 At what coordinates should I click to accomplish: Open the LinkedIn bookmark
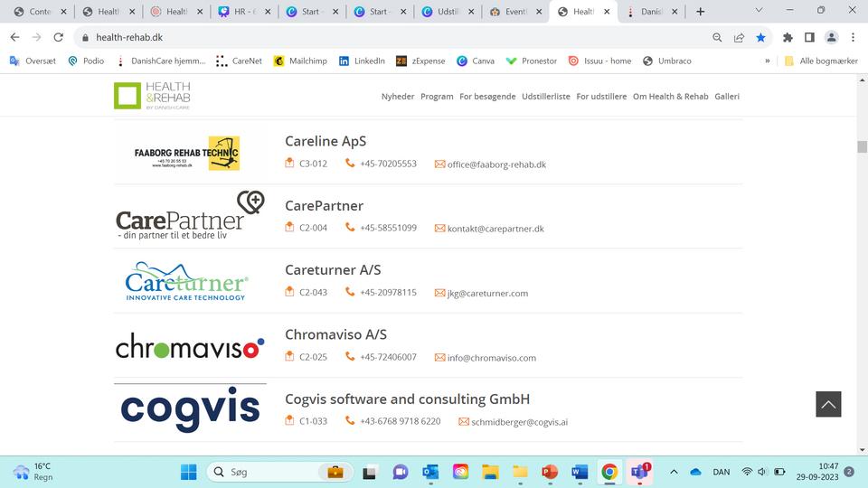point(362,61)
